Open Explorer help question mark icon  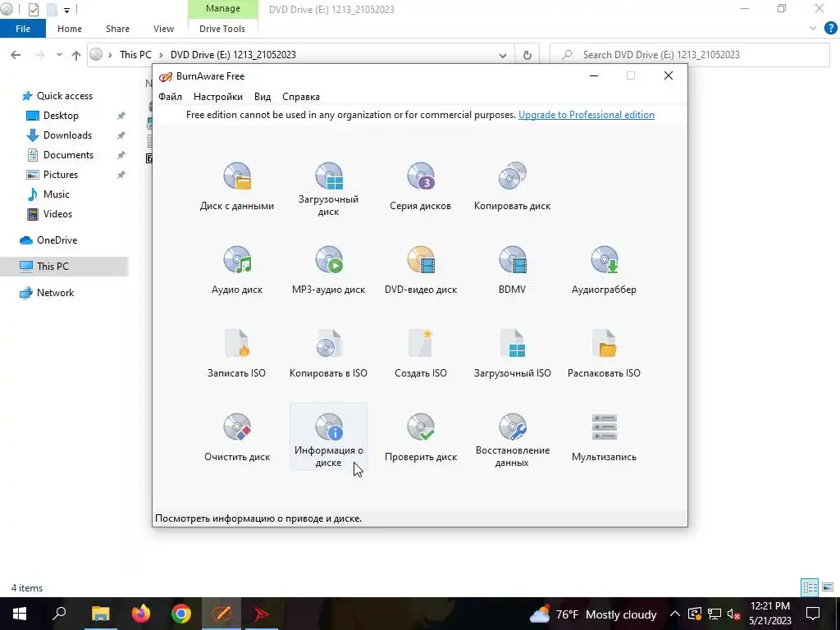point(830,29)
